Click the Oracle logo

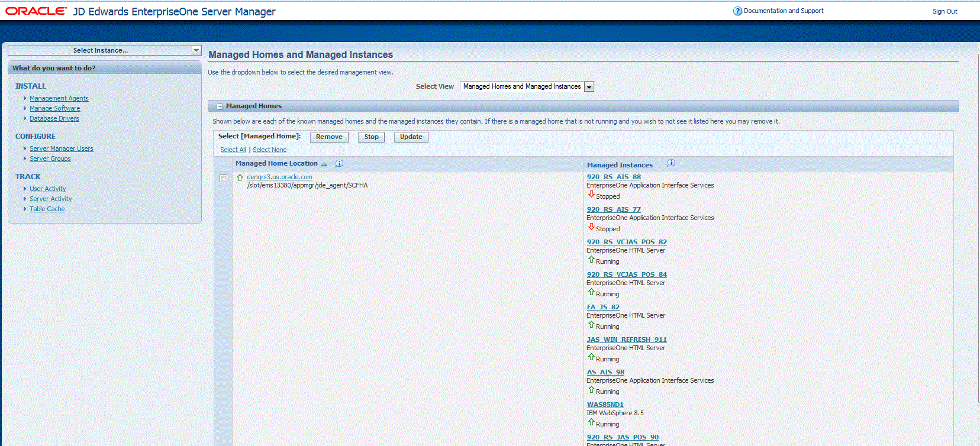pos(36,11)
